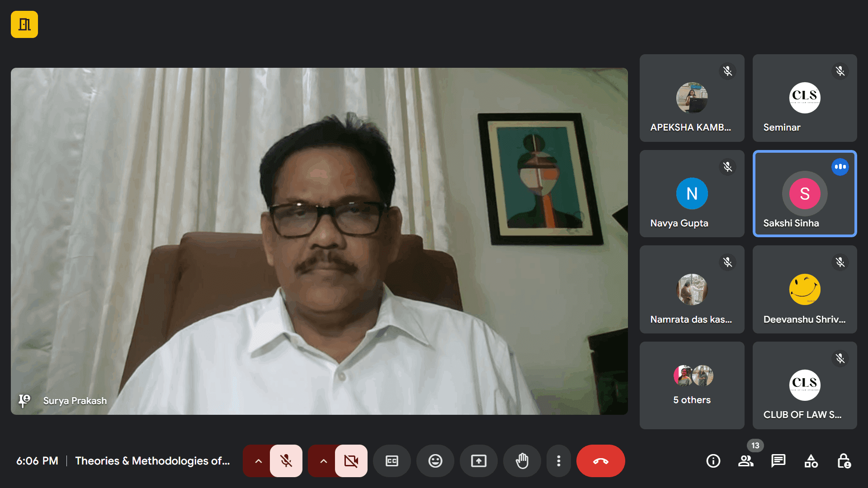This screenshot has width=868, height=488.
Task: Open the Activities icon
Action: click(x=811, y=461)
